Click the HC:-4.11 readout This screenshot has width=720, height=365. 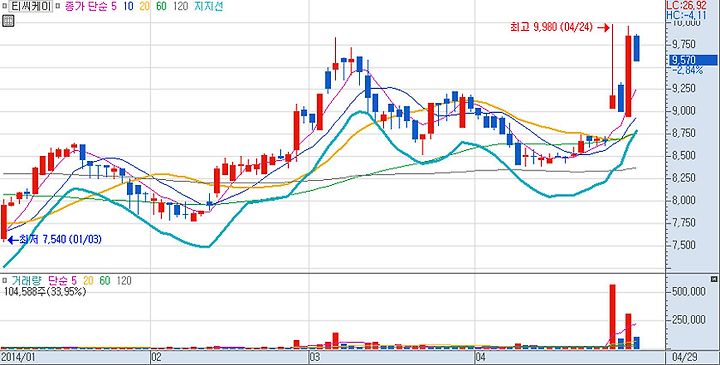click(686, 15)
